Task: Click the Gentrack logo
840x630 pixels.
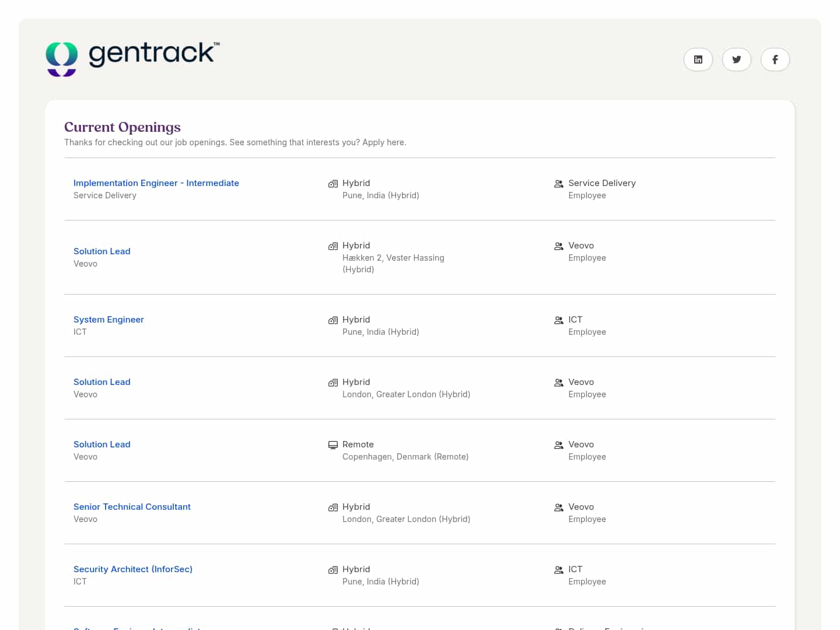Action: click(x=133, y=59)
